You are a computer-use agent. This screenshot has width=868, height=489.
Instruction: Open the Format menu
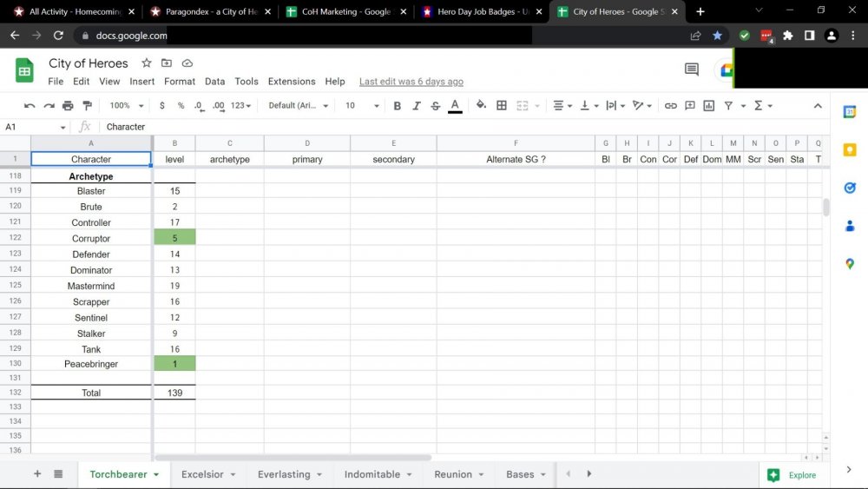click(180, 82)
